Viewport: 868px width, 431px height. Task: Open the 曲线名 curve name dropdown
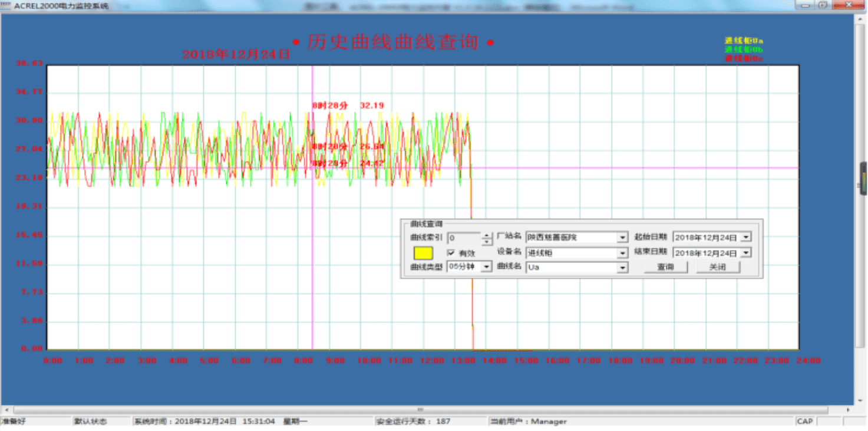(622, 268)
